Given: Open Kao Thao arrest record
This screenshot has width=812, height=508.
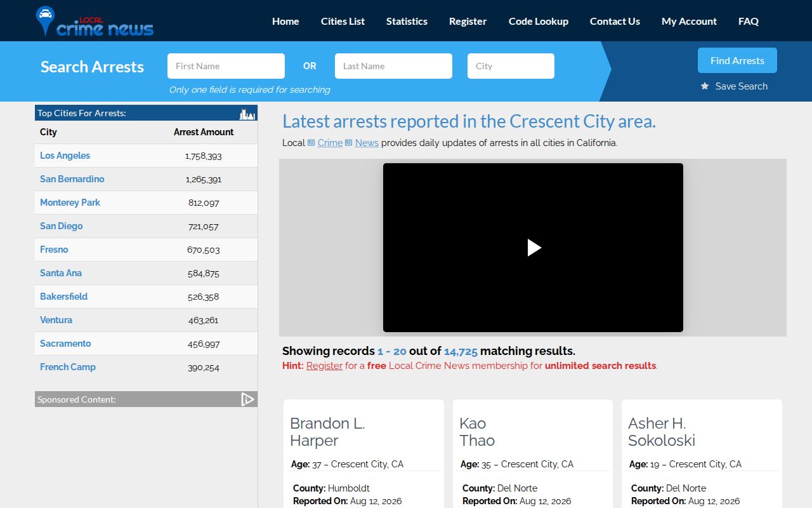Looking at the screenshot, I should pos(477,432).
